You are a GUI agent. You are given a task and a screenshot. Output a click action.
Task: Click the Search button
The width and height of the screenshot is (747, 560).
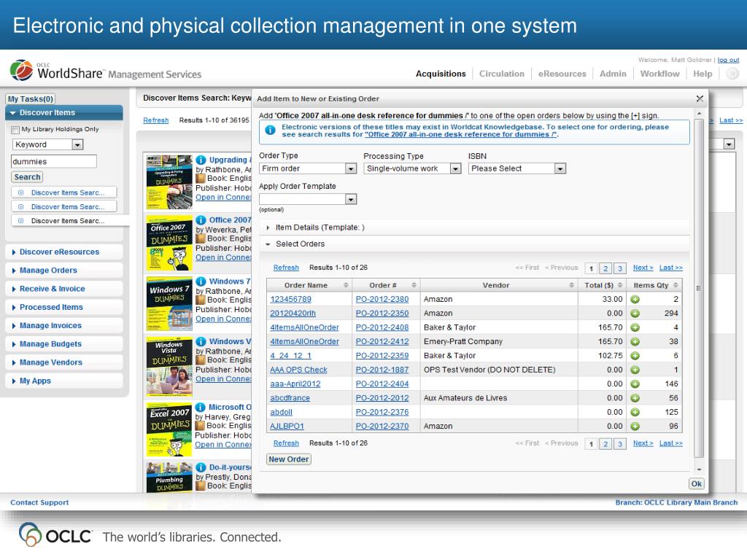(x=27, y=177)
